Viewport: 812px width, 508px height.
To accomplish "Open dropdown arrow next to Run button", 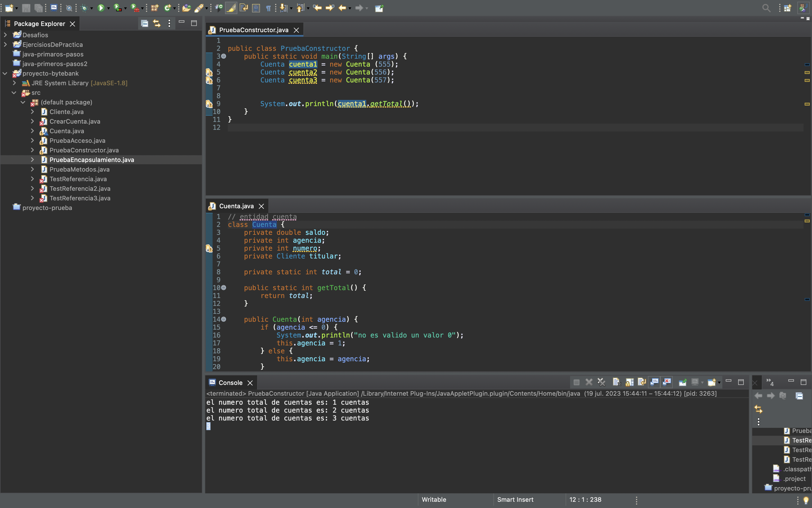I will pos(108,8).
